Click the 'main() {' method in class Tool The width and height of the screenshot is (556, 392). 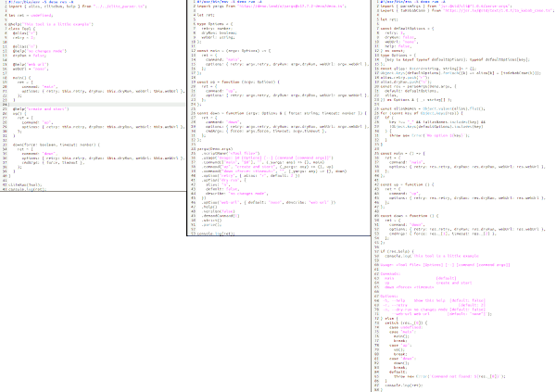point(22,78)
